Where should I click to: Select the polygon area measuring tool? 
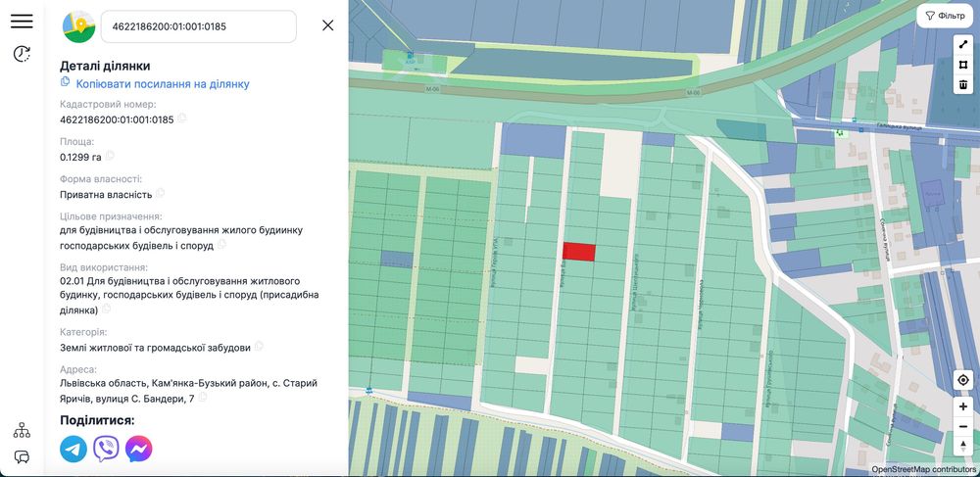(x=963, y=65)
